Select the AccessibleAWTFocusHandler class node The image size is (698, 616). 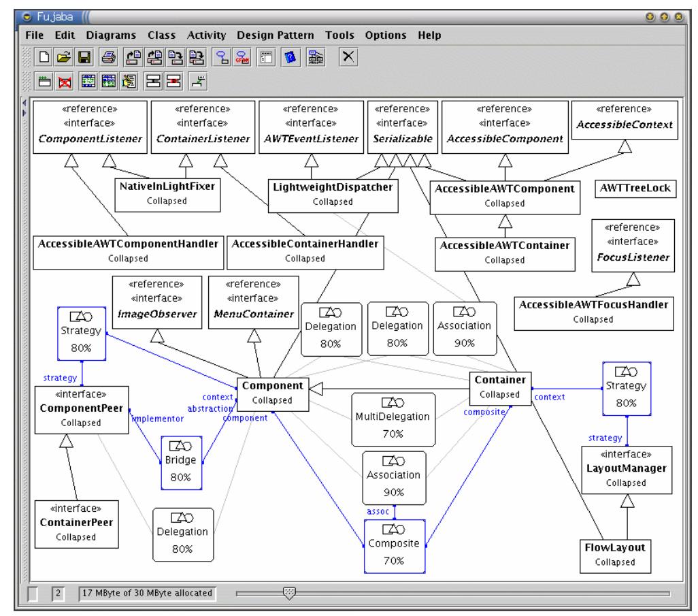click(594, 314)
